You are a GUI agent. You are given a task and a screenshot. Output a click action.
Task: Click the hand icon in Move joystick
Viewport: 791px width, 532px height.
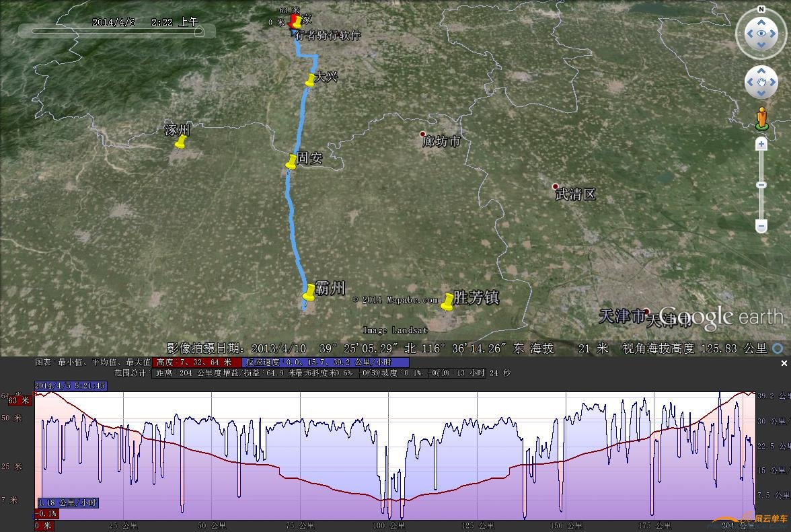(761, 82)
